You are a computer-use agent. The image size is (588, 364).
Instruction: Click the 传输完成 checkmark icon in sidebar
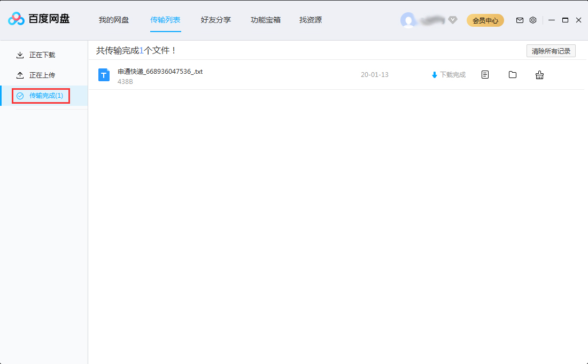click(x=20, y=95)
